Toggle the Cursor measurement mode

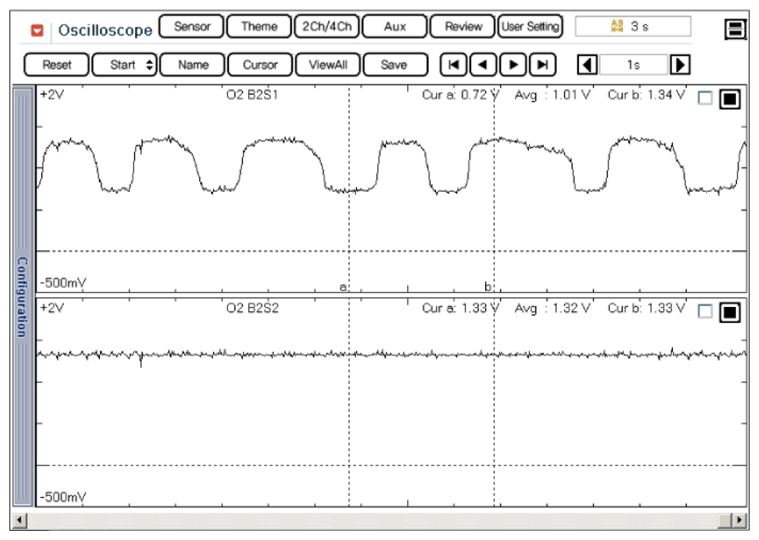point(260,65)
